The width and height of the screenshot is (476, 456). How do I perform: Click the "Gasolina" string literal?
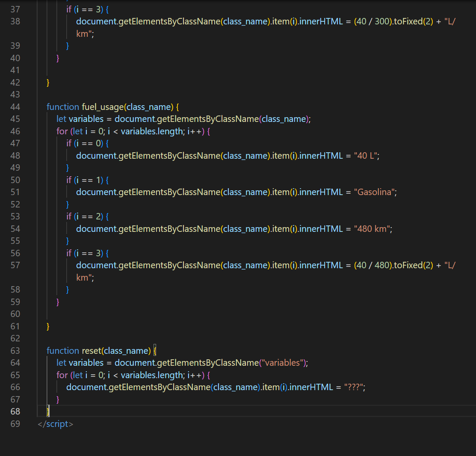374,192
